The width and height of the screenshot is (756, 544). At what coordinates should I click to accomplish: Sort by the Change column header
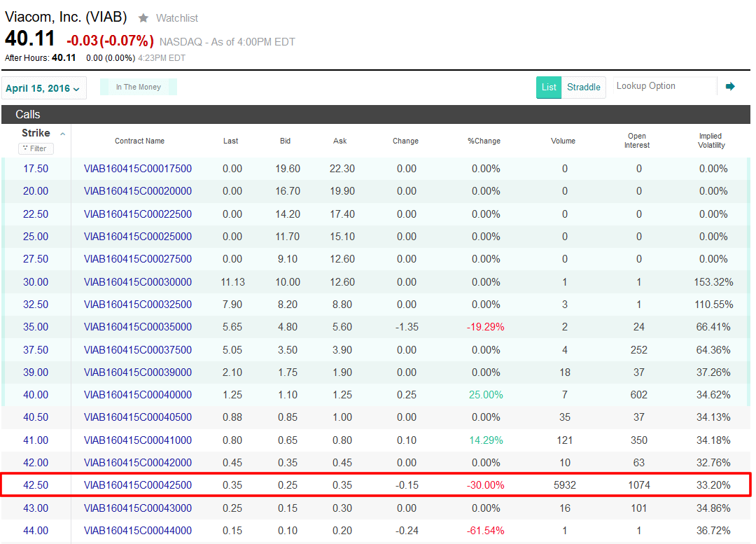(x=405, y=141)
